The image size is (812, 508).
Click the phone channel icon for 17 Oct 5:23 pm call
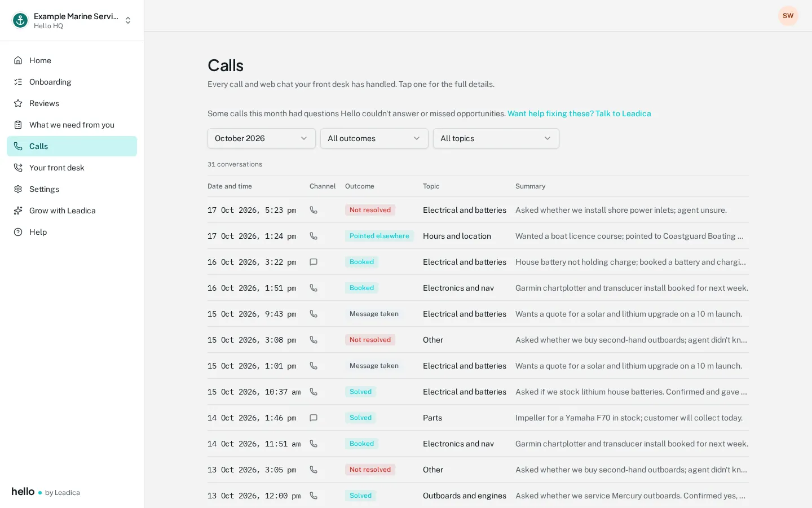(314, 210)
